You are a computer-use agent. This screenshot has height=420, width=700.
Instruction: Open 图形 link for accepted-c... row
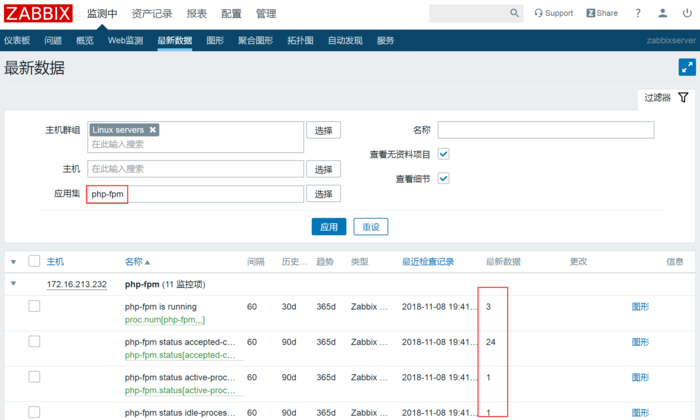(x=640, y=342)
